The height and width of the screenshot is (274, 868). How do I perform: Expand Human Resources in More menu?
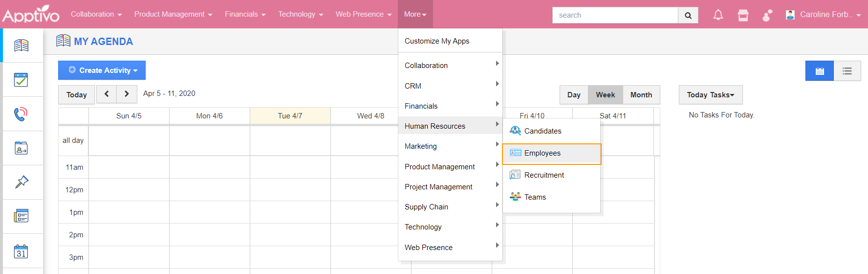pos(450,126)
